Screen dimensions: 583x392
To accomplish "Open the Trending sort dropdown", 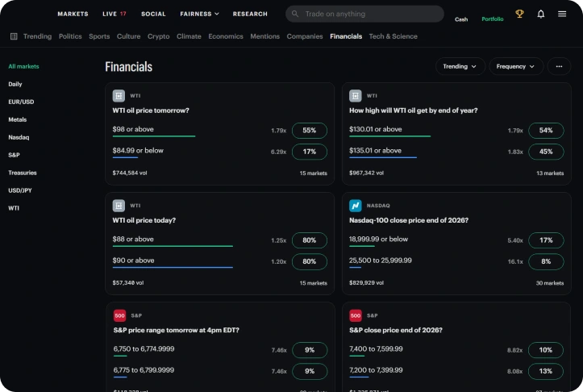I will point(460,66).
